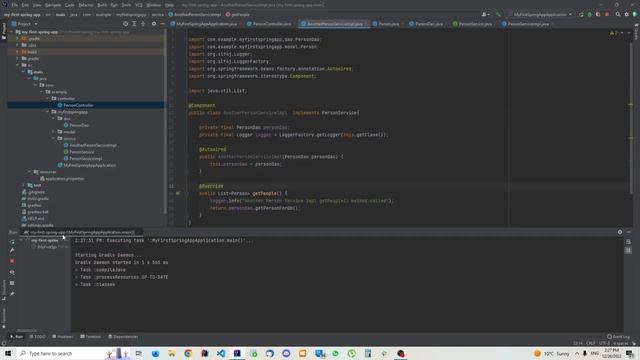
Task: Open the Code menu
Action: tap(70, 5)
